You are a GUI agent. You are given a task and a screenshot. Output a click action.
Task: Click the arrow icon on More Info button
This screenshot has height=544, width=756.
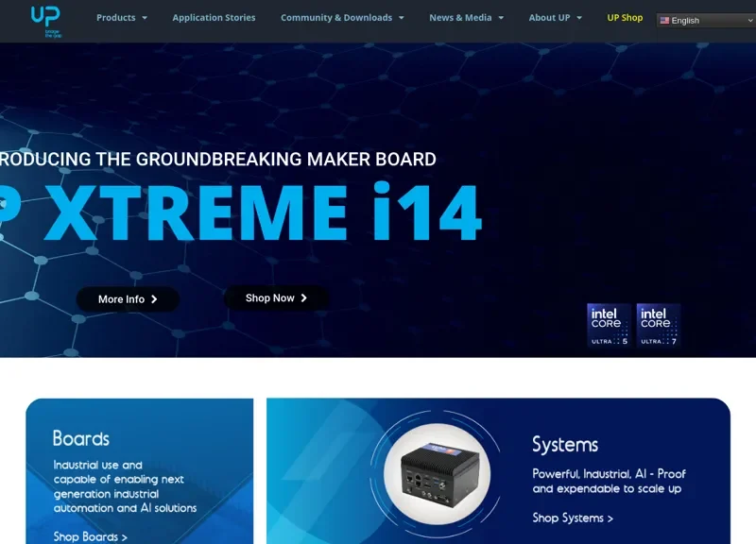(x=154, y=299)
